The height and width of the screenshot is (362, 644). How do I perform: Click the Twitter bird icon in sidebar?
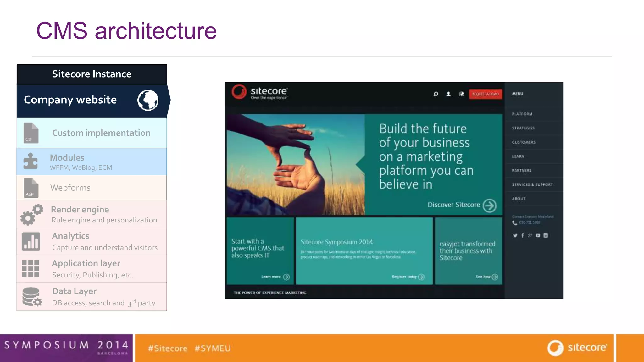tap(515, 235)
